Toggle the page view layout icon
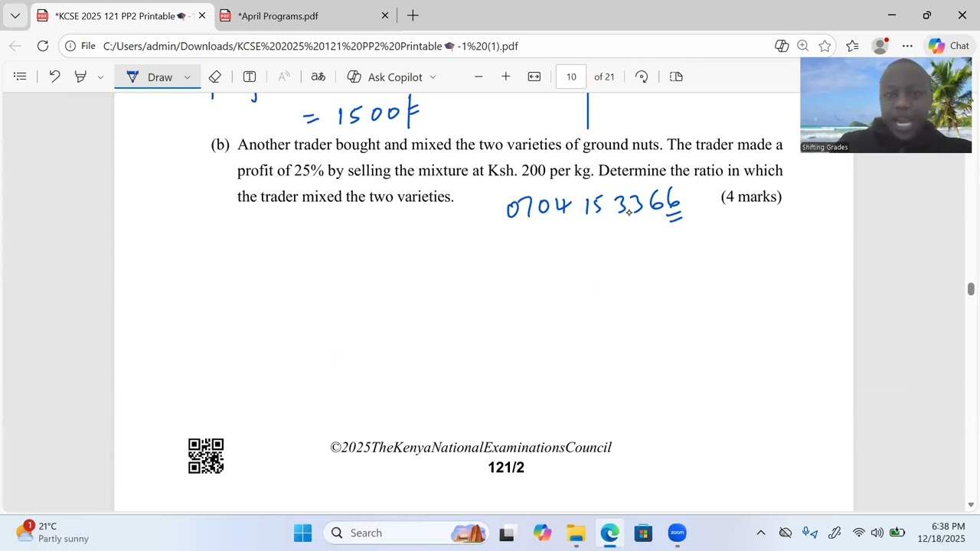The width and height of the screenshot is (980, 551). coord(676,77)
